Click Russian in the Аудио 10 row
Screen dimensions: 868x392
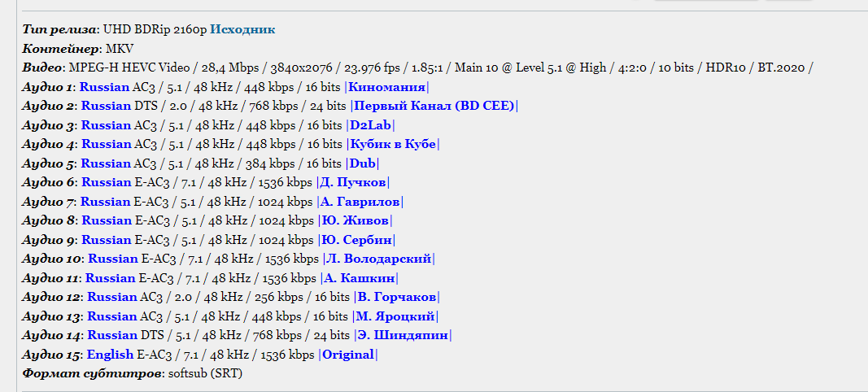112,259
